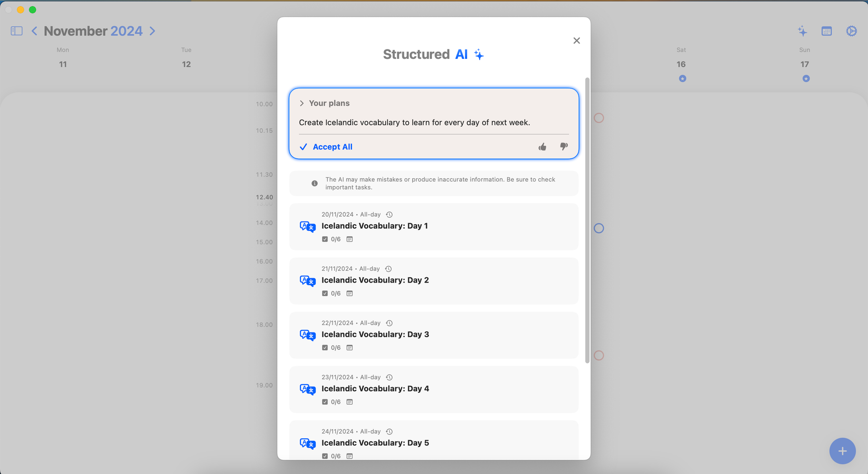Viewport: 868px width, 474px height.
Task: Click subtask checkbox counter of Day 1
Action: click(x=331, y=239)
